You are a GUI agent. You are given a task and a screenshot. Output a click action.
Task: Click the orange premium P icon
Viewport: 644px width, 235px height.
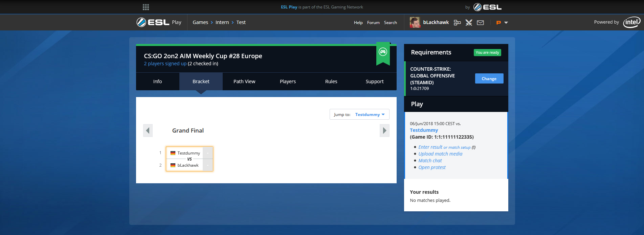coord(498,23)
